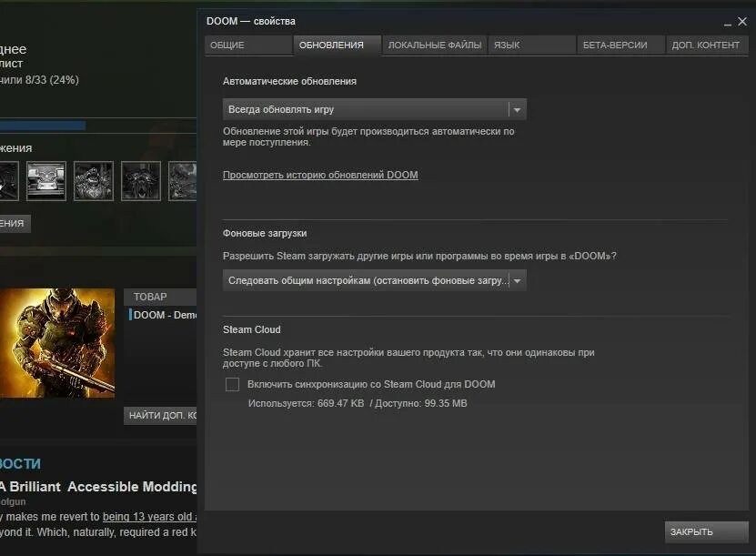
Task: Click the 'Автоматические обновления' heading
Action: [289, 82]
